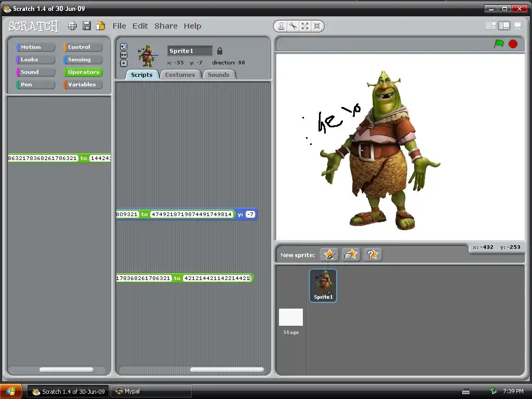
Task: Select the Sensing block category
Action: click(83, 60)
